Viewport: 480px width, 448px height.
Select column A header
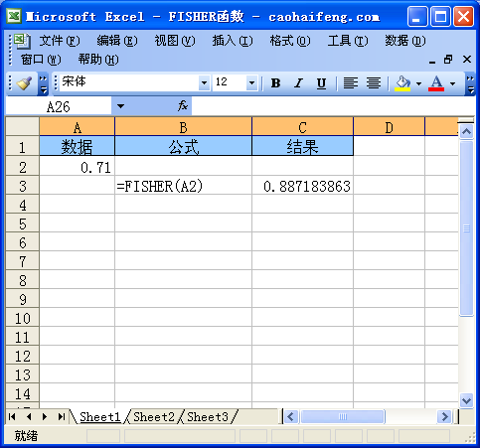[x=77, y=127]
